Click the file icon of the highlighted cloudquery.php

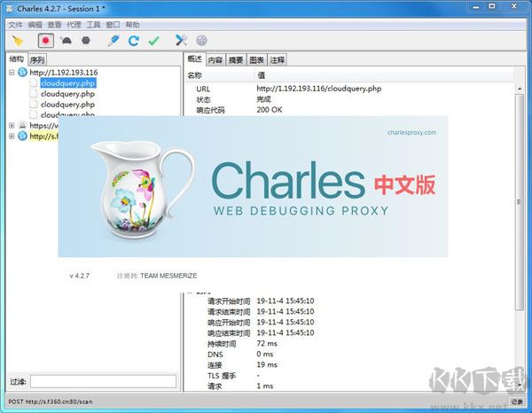pos(34,82)
